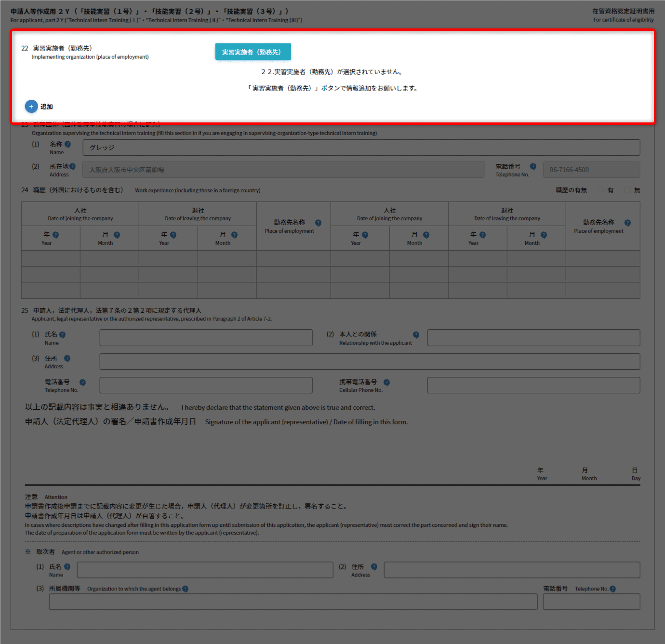Click the agent 氏名 Name input field
The width and height of the screenshot is (665, 644).
point(205,570)
